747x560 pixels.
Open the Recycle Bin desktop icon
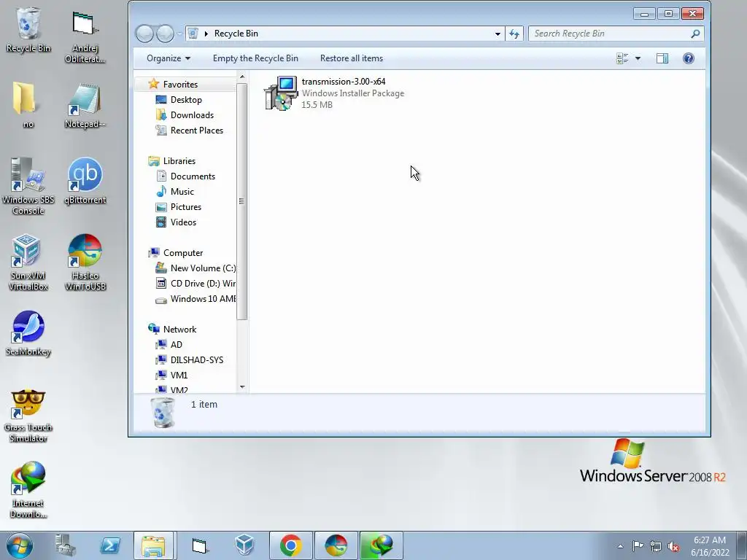pyautogui.click(x=28, y=29)
